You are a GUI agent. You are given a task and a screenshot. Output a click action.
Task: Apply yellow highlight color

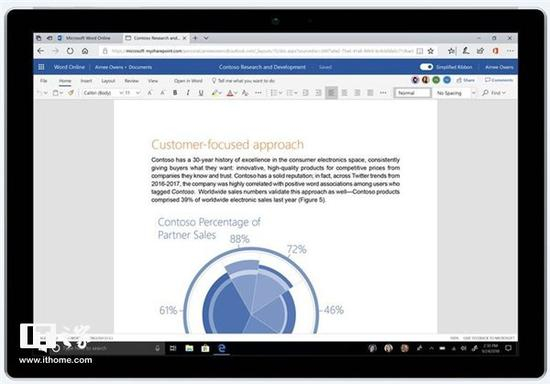pos(214,93)
